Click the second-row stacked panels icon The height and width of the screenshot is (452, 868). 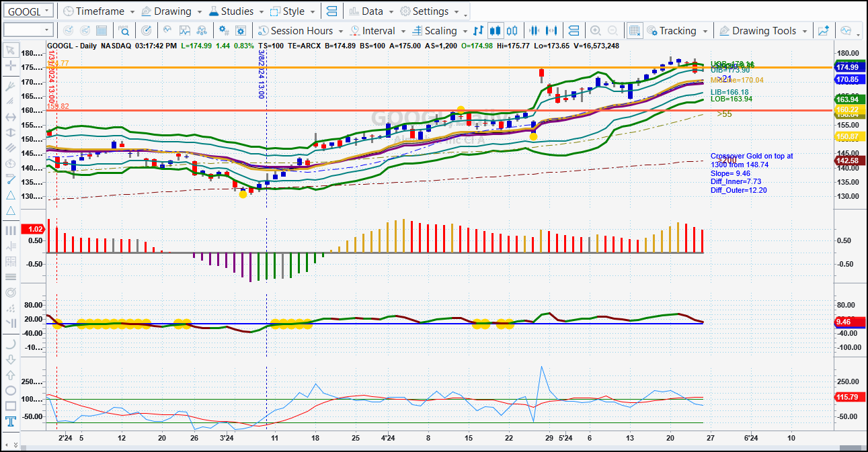click(574, 30)
